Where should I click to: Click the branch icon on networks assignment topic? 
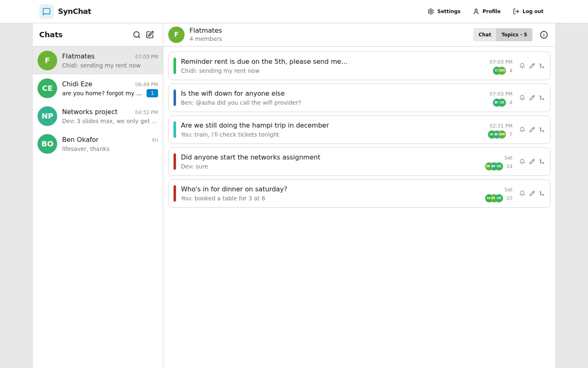pyautogui.click(x=542, y=162)
